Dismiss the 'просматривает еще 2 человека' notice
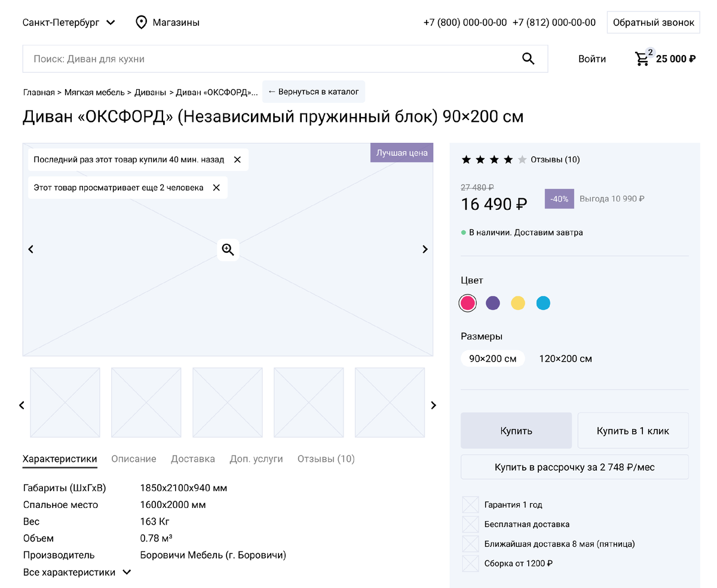717x588 pixels. pyautogui.click(x=216, y=188)
